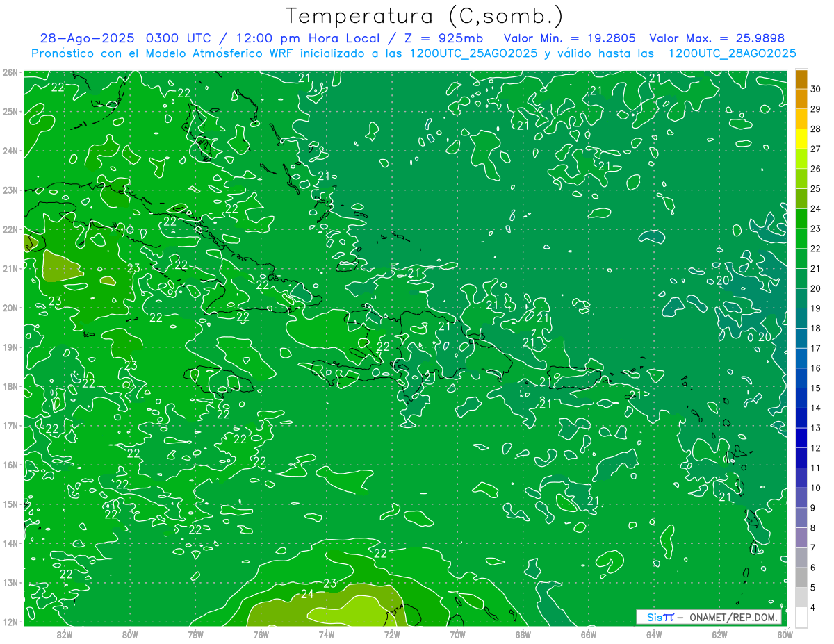
Task: Click the '70W' longitude axis label
Action: coord(457,635)
